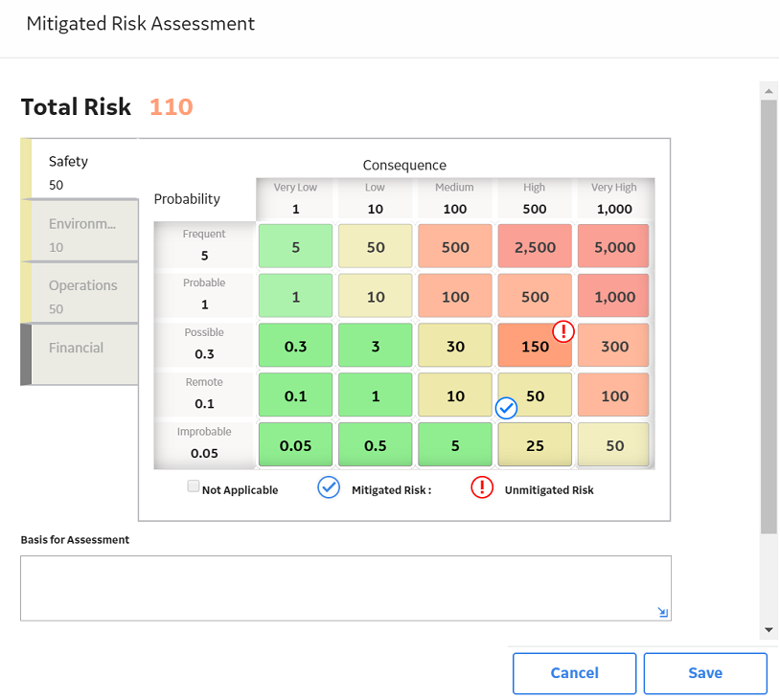Click the textarea resize handle icon
The height and width of the screenshot is (700, 780).
coord(662,612)
